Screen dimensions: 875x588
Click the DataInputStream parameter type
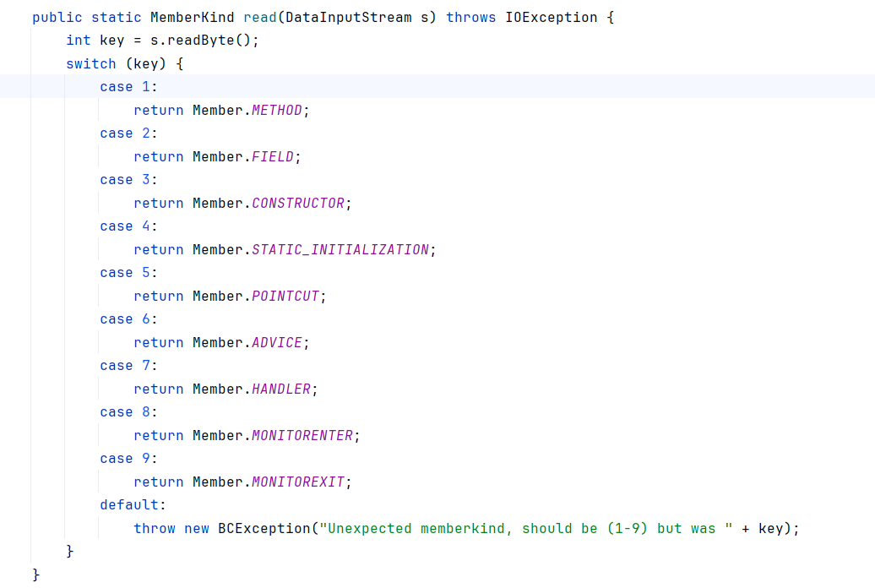pyautogui.click(x=348, y=18)
